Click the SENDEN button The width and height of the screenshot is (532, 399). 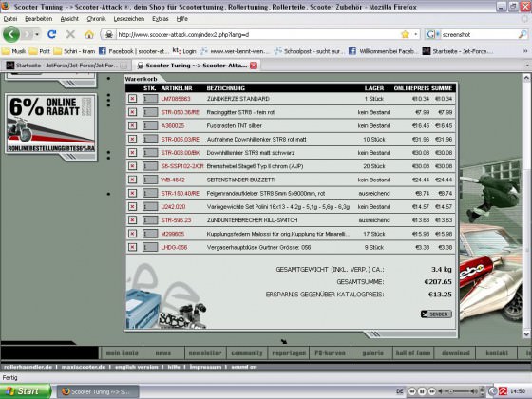click(436, 314)
